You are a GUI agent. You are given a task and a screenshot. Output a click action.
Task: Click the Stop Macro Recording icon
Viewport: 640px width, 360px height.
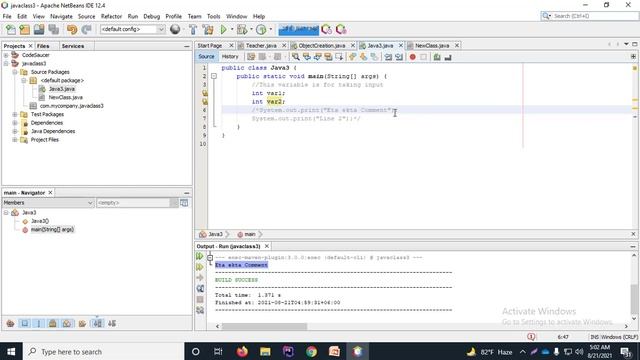(x=423, y=57)
